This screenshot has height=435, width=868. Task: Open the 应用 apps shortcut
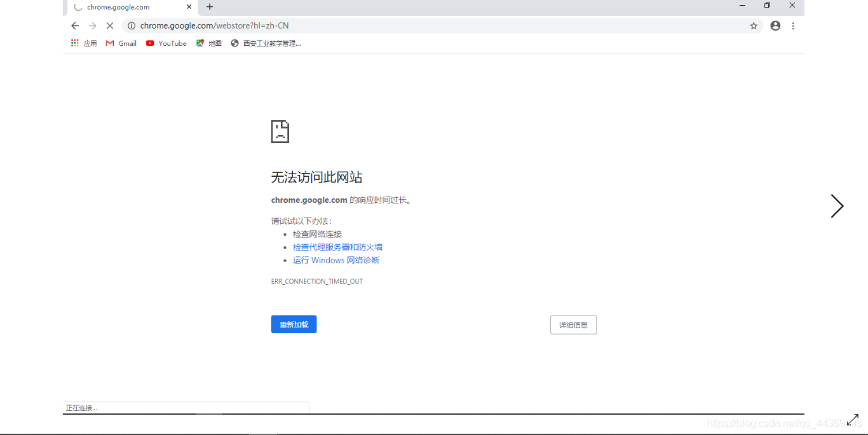(x=84, y=43)
